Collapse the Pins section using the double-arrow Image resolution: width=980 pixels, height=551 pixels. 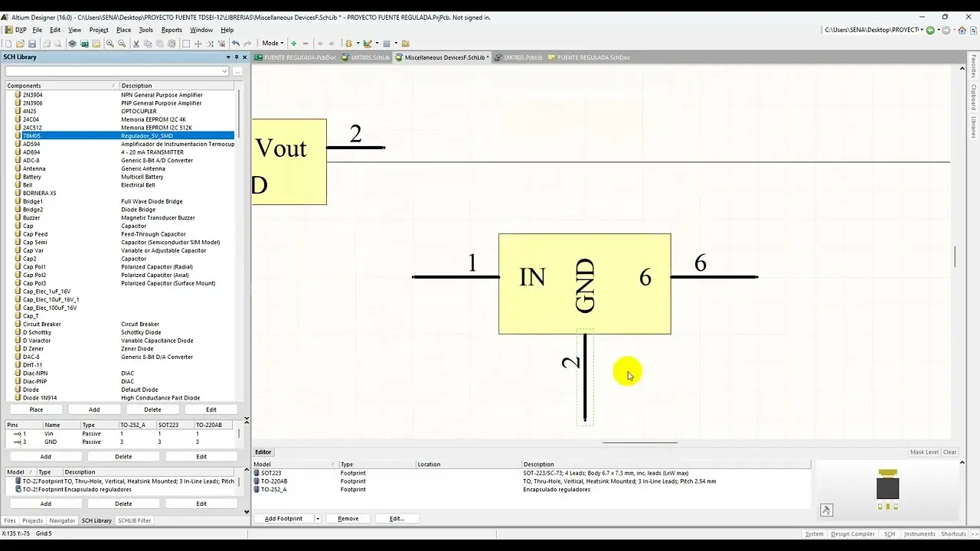[x=246, y=419]
